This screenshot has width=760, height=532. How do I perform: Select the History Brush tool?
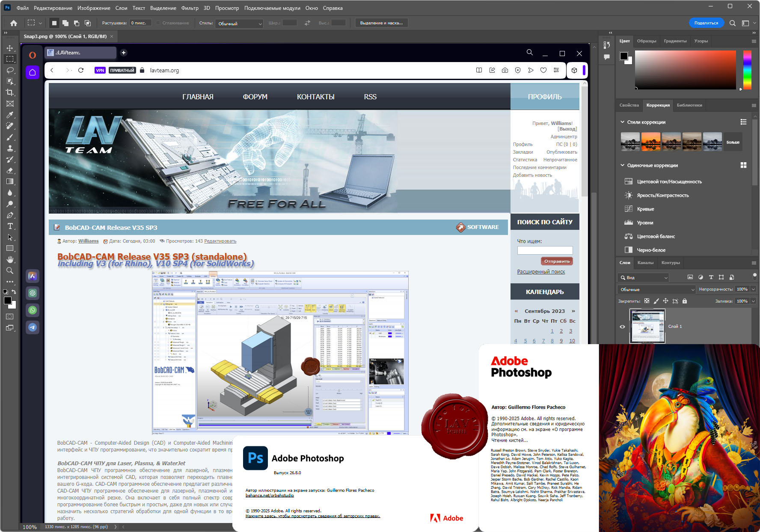click(10, 159)
